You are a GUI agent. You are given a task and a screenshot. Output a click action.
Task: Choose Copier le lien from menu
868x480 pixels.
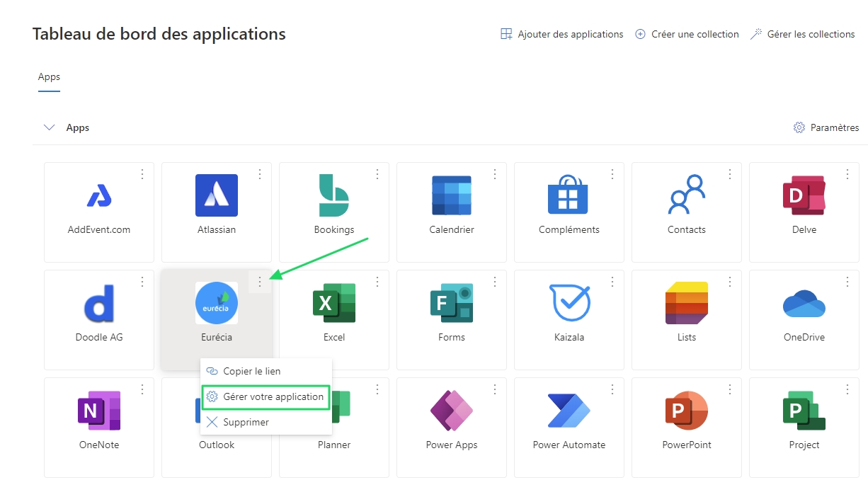pos(265,371)
